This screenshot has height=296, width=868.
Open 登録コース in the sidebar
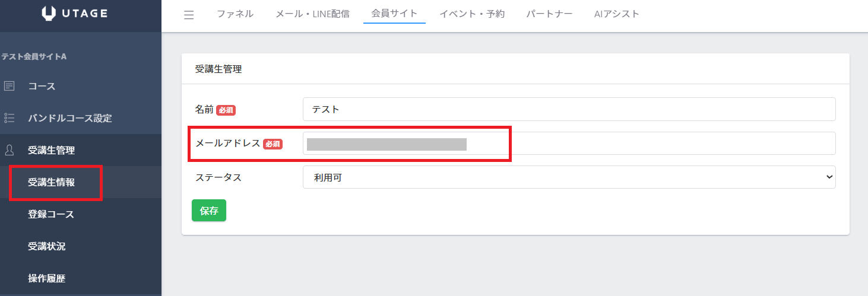coord(51,214)
